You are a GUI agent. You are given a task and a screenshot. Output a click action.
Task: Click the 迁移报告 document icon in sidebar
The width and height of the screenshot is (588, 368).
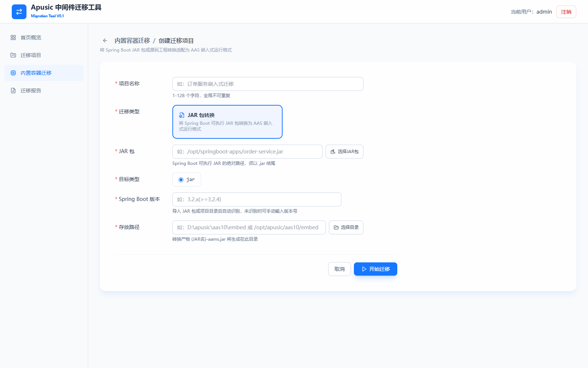point(13,91)
